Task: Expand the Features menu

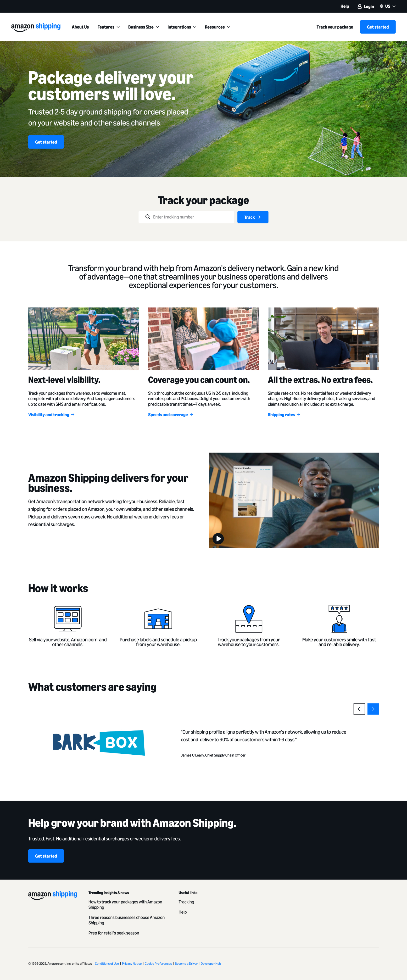Action: coord(108,27)
